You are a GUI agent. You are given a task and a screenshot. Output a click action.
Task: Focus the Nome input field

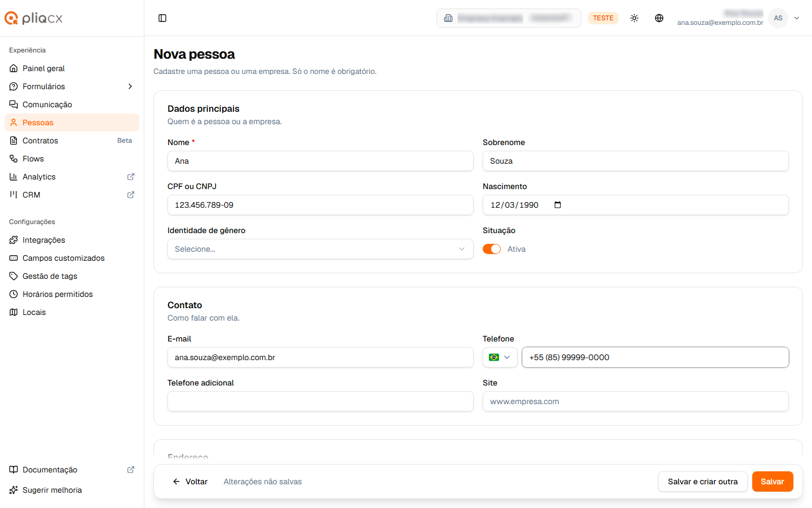click(x=320, y=161)
